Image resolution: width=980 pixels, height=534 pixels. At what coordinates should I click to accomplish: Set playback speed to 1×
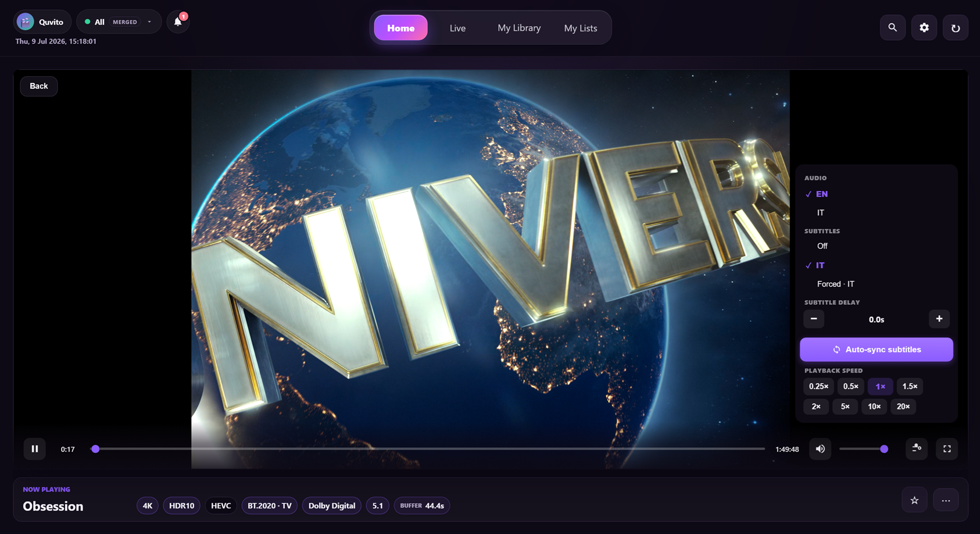[x=881, y=386]
